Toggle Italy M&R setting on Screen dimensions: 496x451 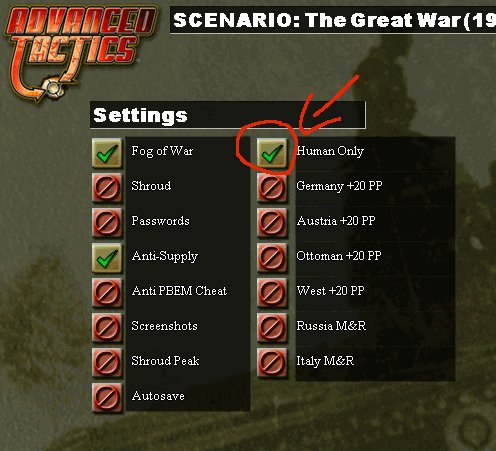click(x=272, y=363)
